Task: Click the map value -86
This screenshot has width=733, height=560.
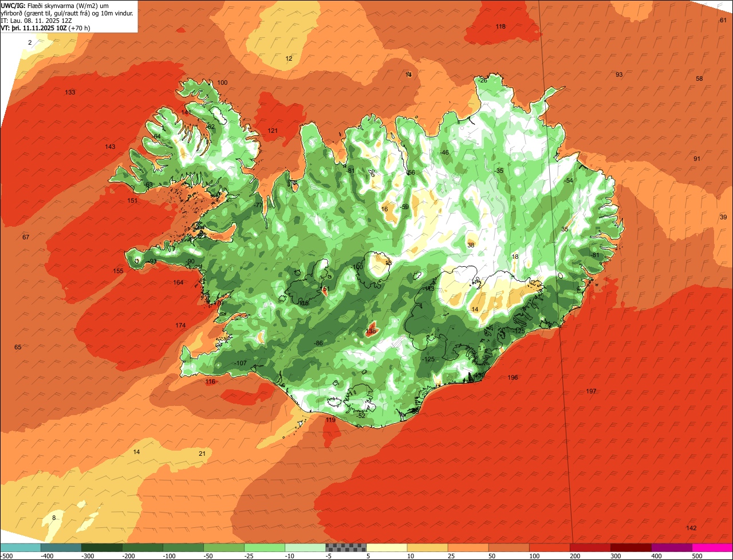Action: tap(318, 343)
